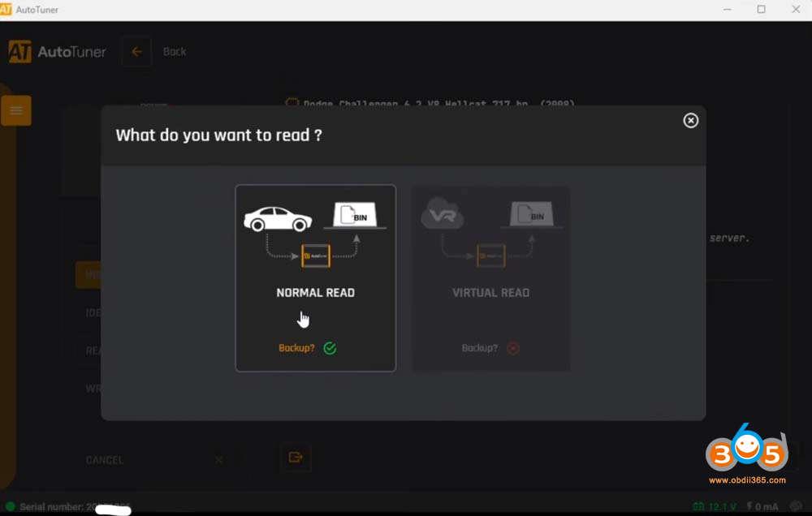Click the white car icon
The image size is (812, 516).
[278, 218]
